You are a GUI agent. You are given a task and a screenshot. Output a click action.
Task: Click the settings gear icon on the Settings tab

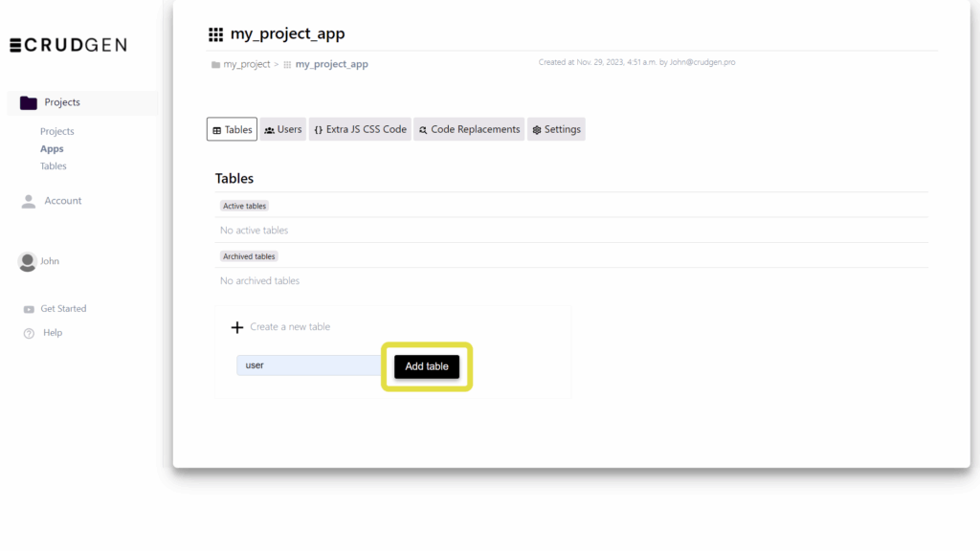click(x=536, y=129)
